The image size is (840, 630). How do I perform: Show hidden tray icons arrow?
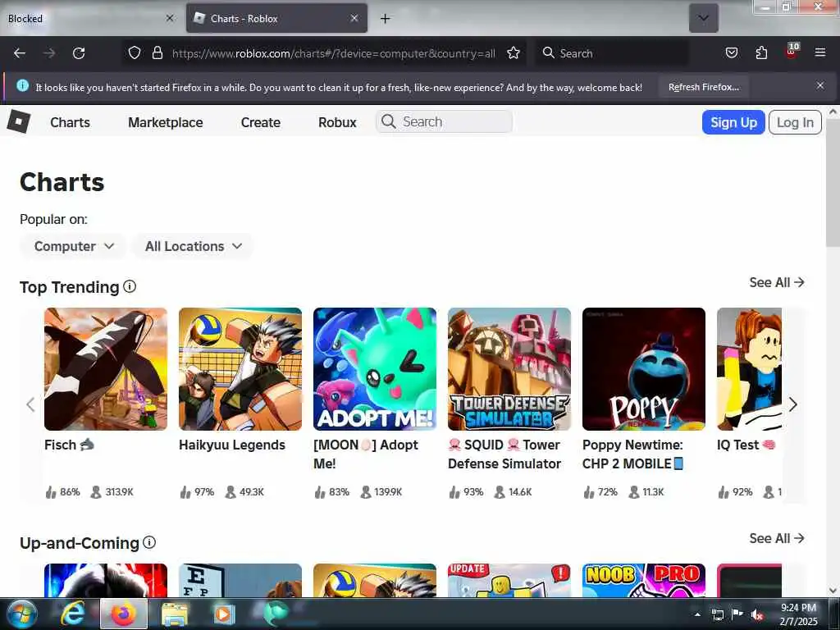tap(697, 614)
